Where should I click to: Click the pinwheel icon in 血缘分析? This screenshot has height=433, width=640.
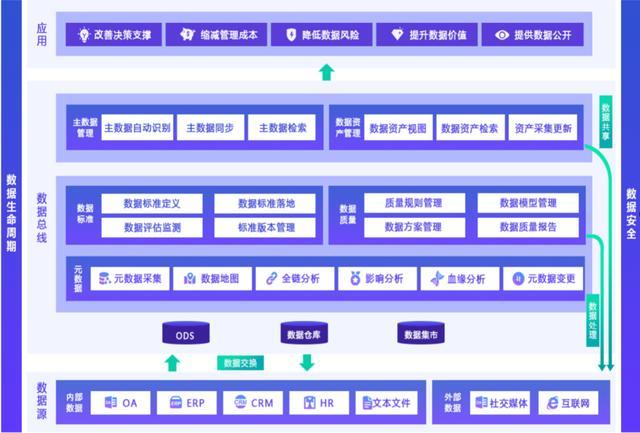437,279
